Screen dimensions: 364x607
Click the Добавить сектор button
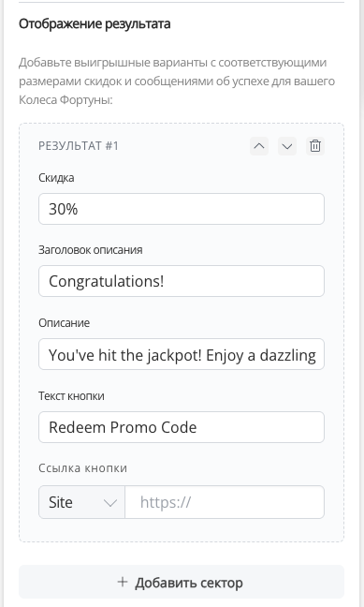(x=182, y=582)
